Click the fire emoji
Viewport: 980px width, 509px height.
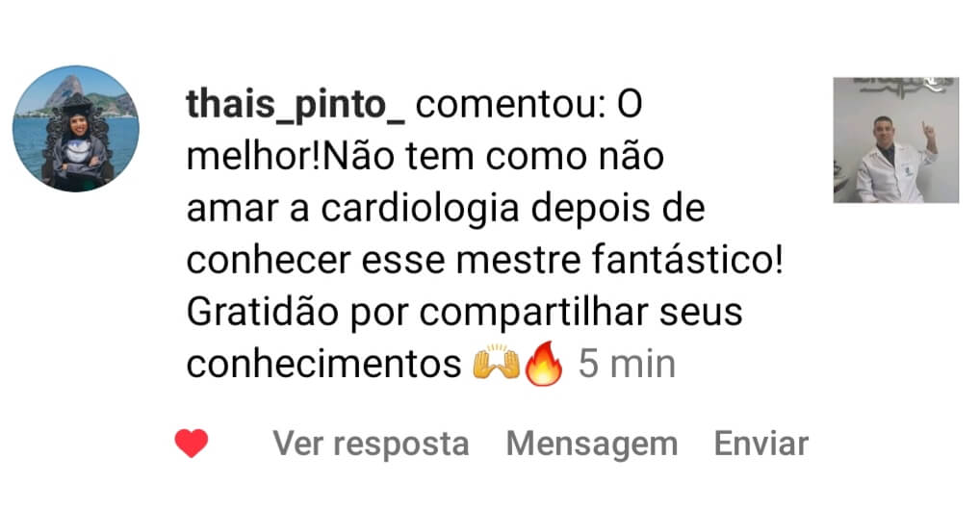543,364
